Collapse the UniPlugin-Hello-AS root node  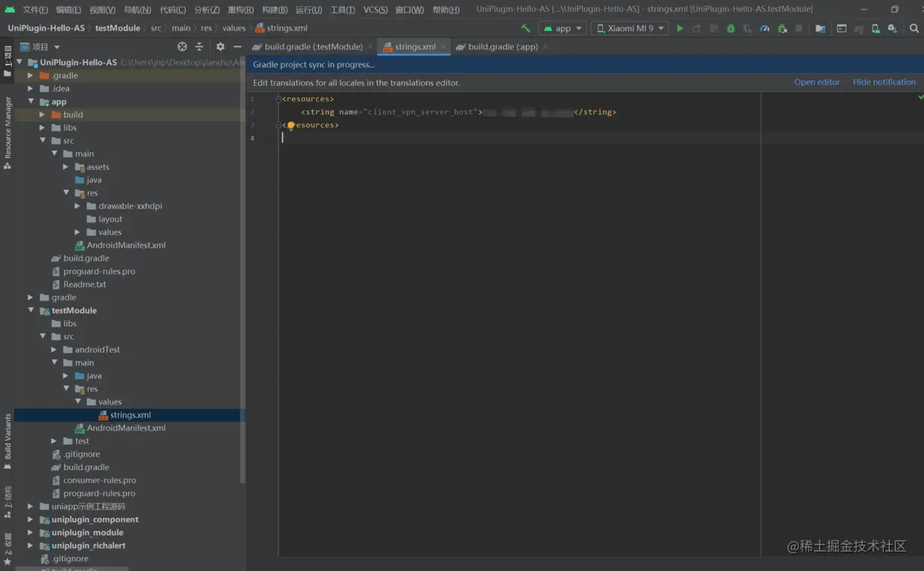tap(19, 63)
